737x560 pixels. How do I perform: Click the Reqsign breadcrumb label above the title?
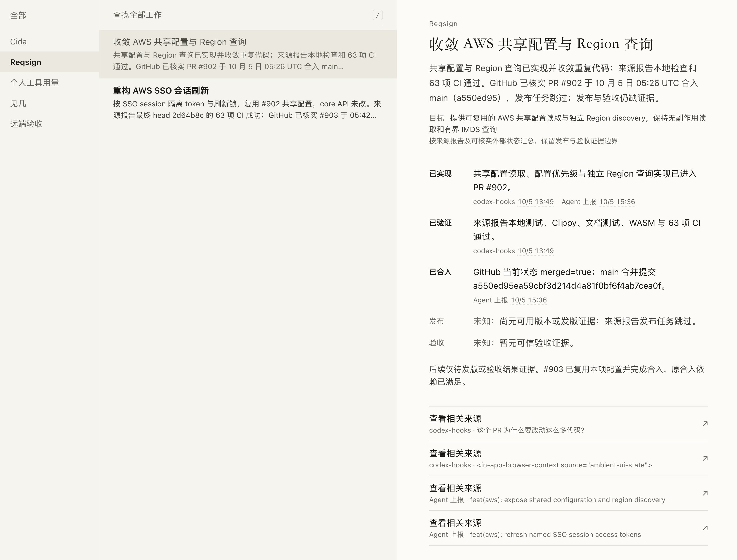coord(443,24)
